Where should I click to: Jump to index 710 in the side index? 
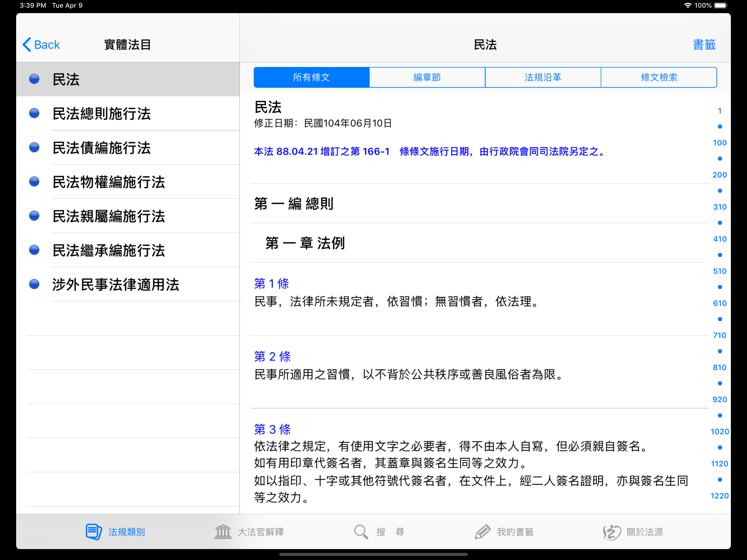[x=720, y=335]
